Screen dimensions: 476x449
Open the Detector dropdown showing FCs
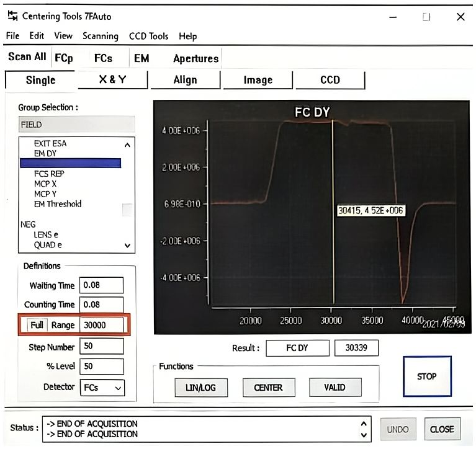pos(102,388)
